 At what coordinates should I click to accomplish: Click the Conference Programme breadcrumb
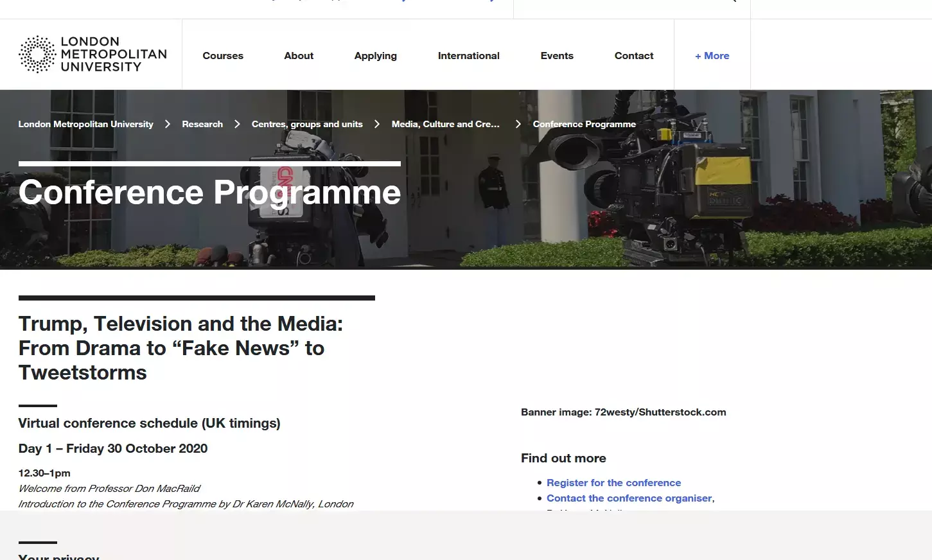[x=584, y=124]
